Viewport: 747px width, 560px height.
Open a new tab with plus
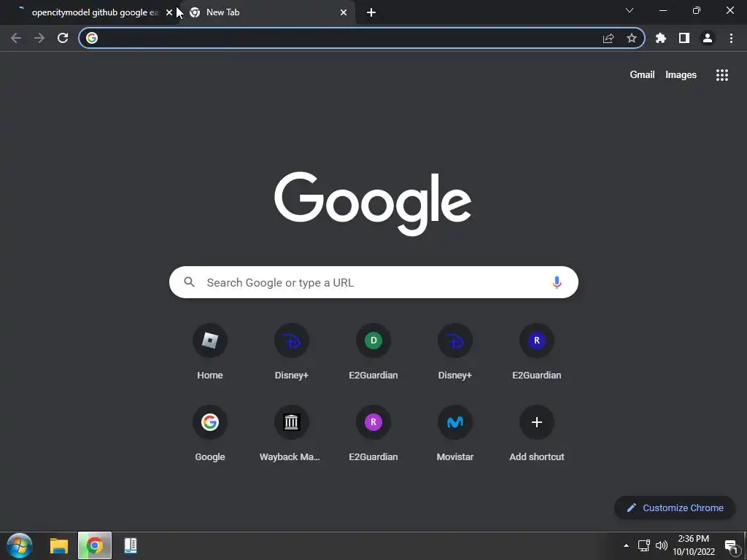(x=371, y=12)
